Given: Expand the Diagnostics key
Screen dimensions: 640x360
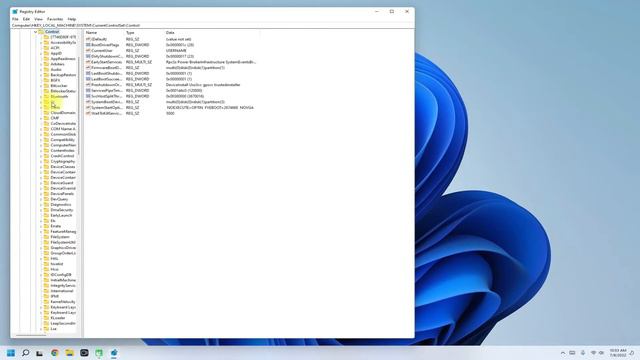Looking at the screenshot, I should click(41, 204).
